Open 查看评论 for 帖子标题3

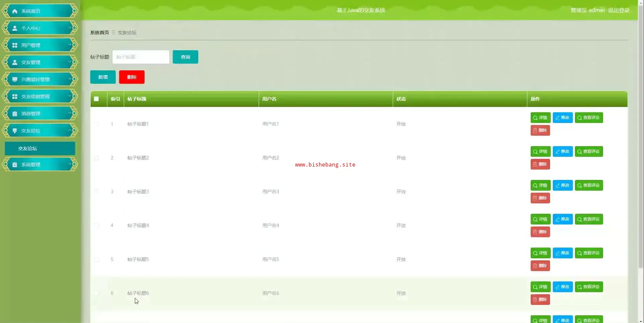(x=589, y=185)
